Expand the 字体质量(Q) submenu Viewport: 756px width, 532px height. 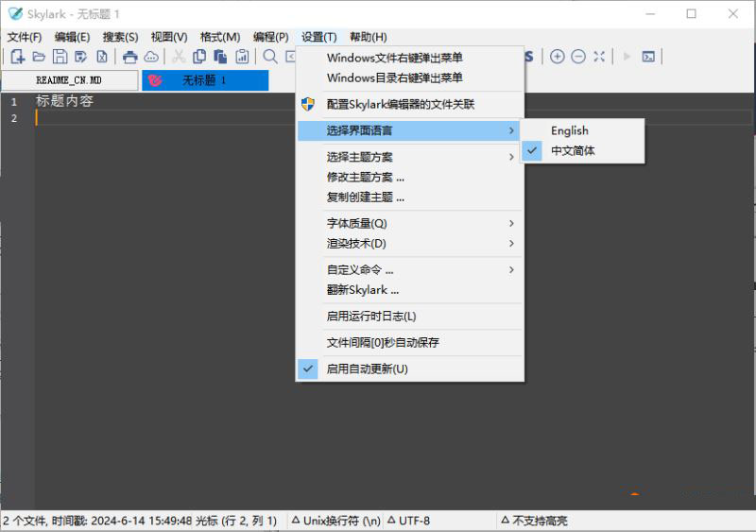(410, 223)
